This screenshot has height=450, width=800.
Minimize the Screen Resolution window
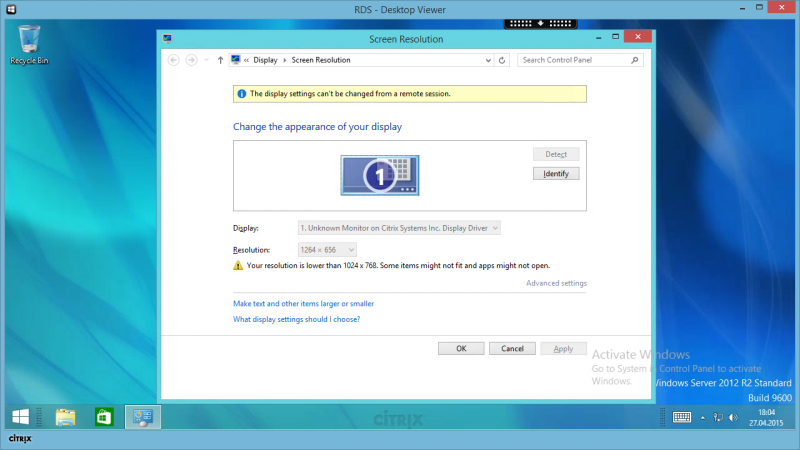click(x=598, y=37)
